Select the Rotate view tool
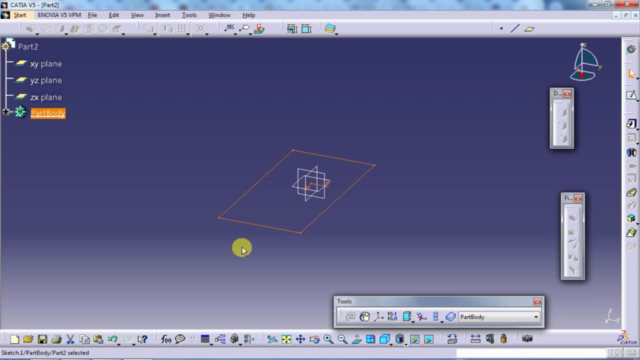The height and width of the screenshot is (360, 640). 314,339
